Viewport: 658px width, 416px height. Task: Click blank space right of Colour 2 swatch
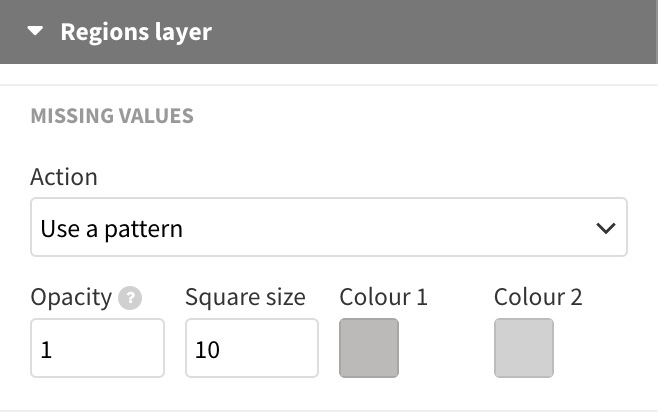(604, 348)
